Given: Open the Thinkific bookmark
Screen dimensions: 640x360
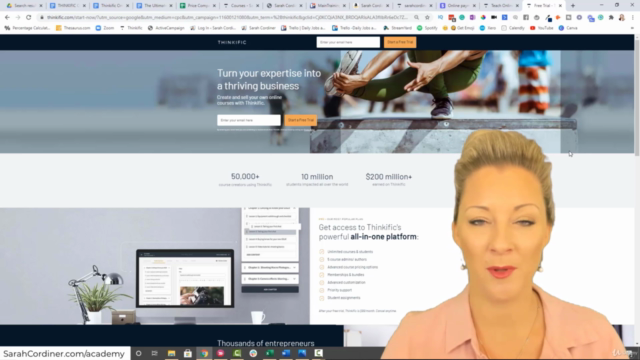Looking at the screenshot, I should click(x=131, y=28).
